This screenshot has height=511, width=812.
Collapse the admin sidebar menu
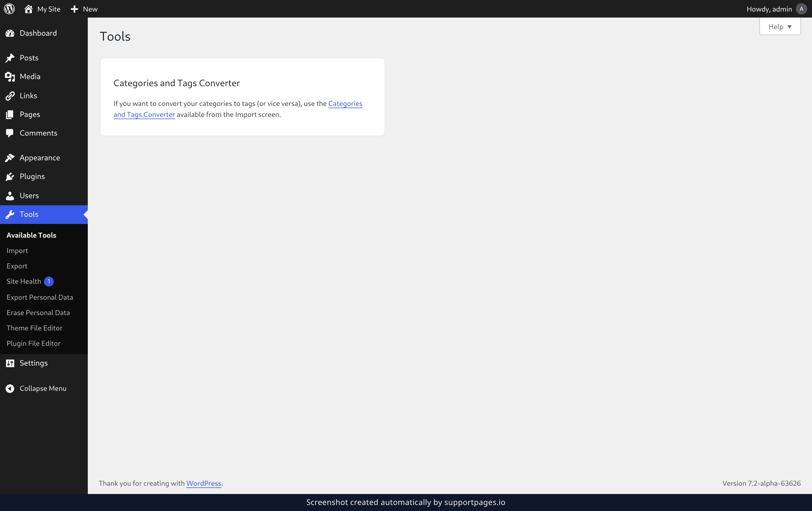point(36,389)
